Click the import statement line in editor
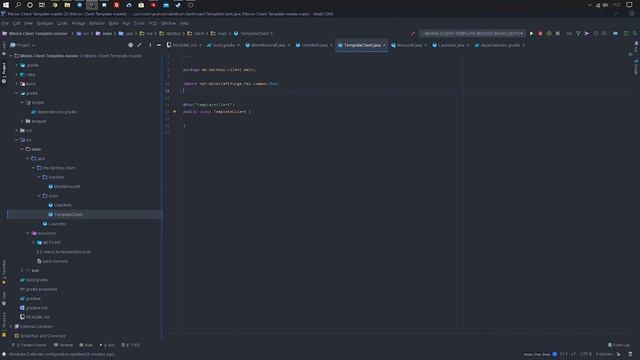This screenshot has height=360, width=640. pyautogui.click(x=231, y=84)
